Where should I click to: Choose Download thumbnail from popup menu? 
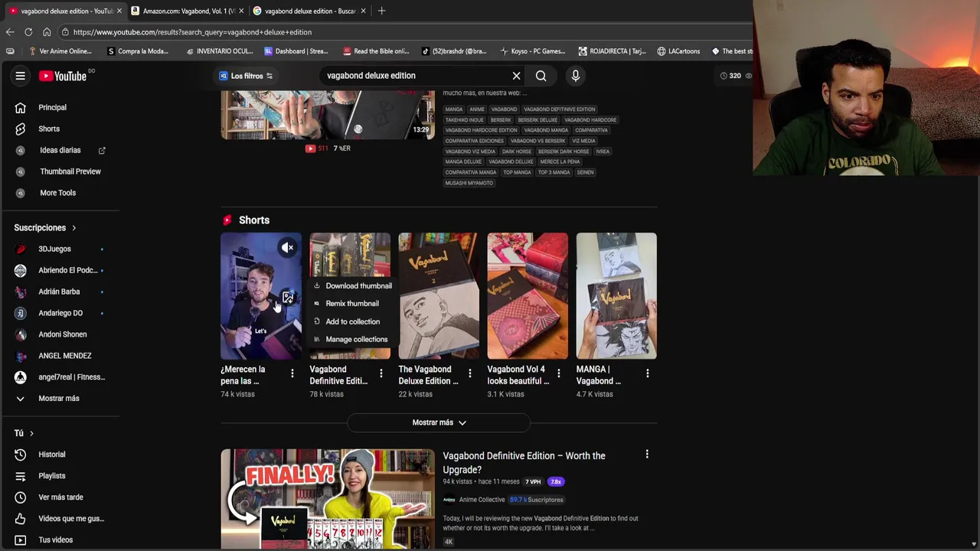pos(352,285)
